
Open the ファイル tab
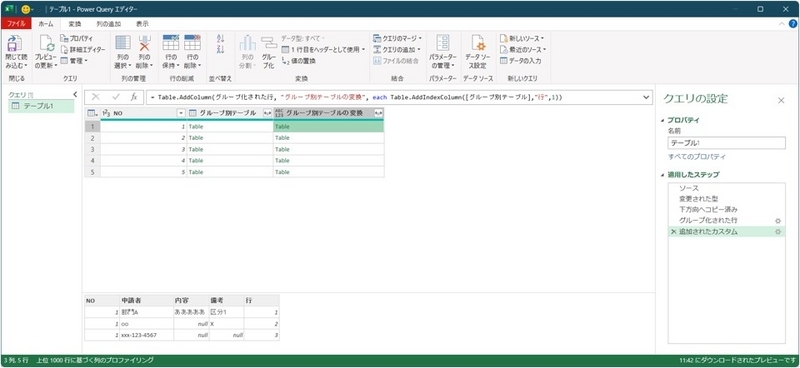click(x=16, y=23)
